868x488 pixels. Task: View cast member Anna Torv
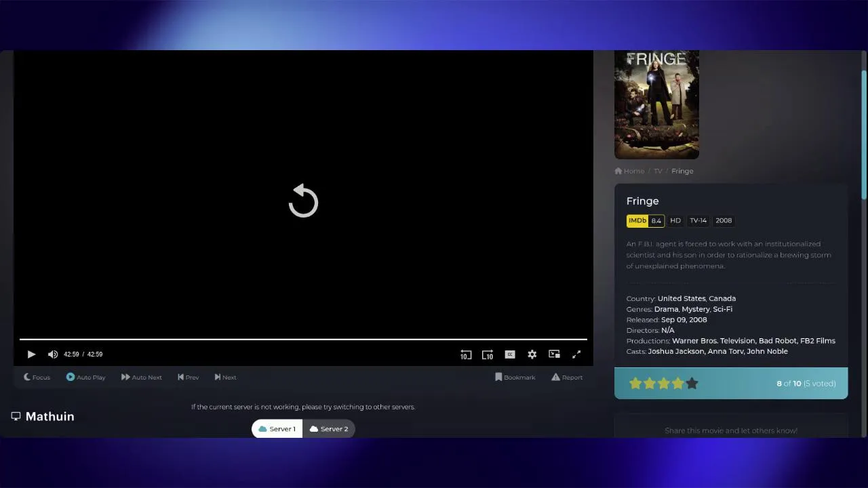725,352
